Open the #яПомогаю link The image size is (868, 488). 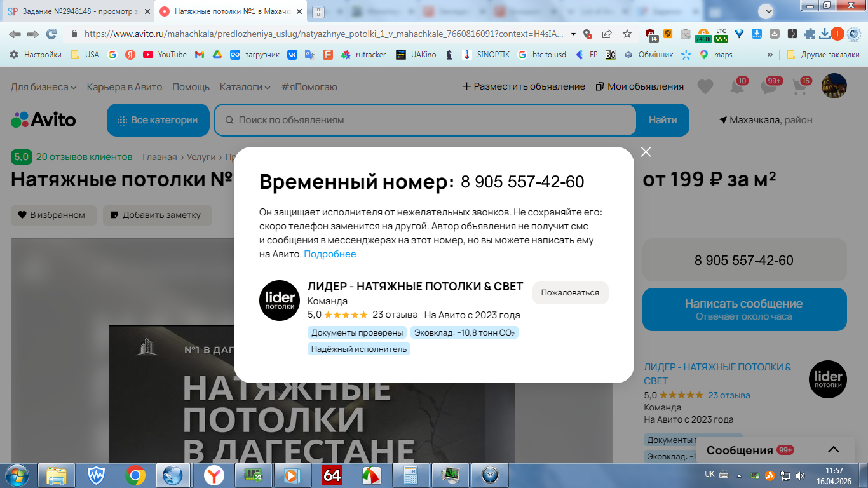(309, 86)
